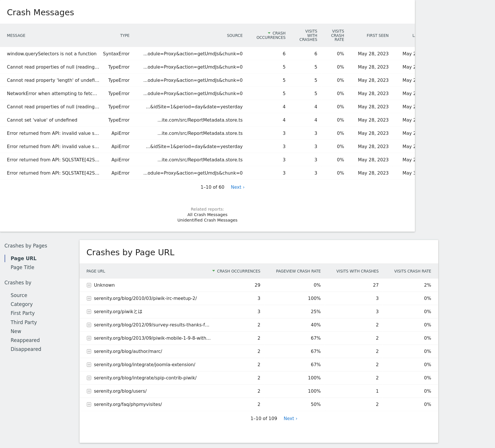
Task: Open Crashes by Category
Action: point(22,304)
